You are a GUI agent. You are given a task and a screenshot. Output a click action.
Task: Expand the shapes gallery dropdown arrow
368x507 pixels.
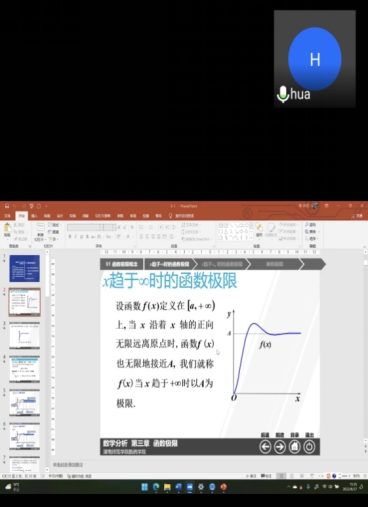251,238
